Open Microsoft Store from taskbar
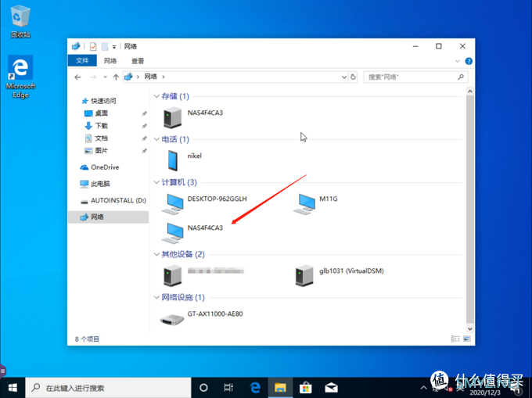532x398 pixels. (306, 388)
